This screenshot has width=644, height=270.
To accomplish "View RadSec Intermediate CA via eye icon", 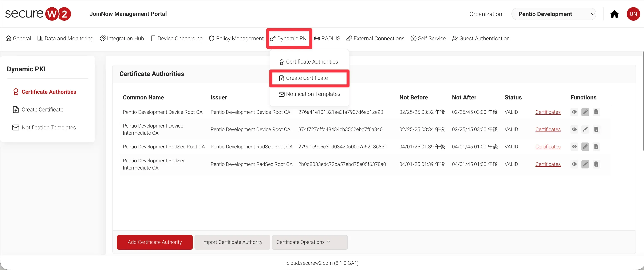I will click(574, 164).
